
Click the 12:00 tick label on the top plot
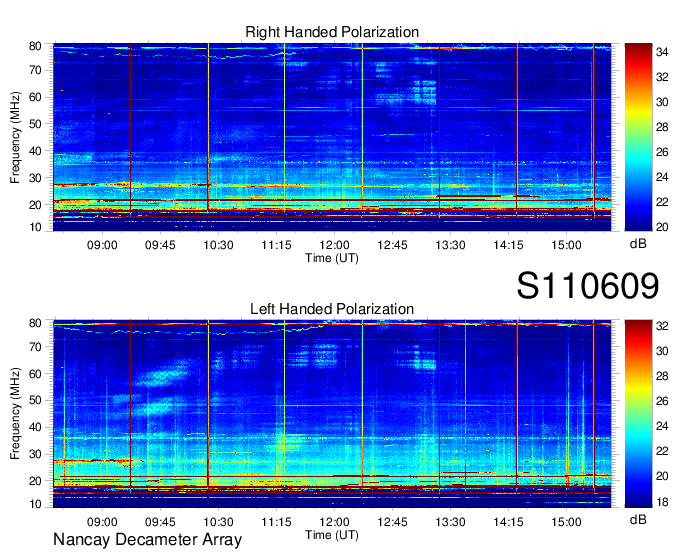pyautogui.click(x=334, y=245)
